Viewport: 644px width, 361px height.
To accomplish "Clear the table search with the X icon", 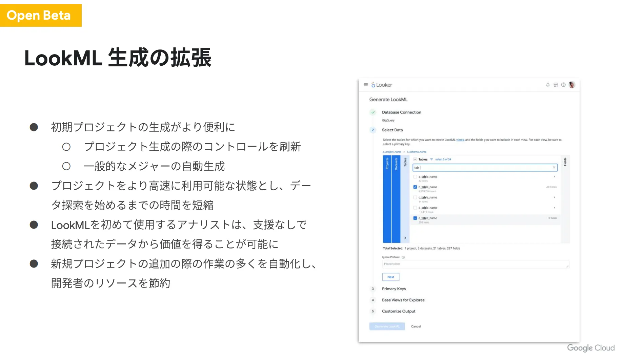I will pyautogui.click(x=554, y=167).
